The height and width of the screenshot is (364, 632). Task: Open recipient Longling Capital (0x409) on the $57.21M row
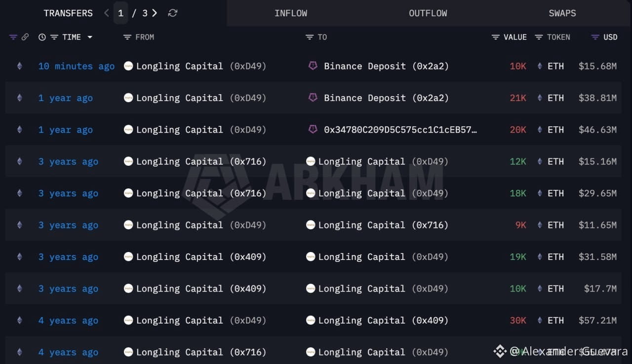(383, 321)
